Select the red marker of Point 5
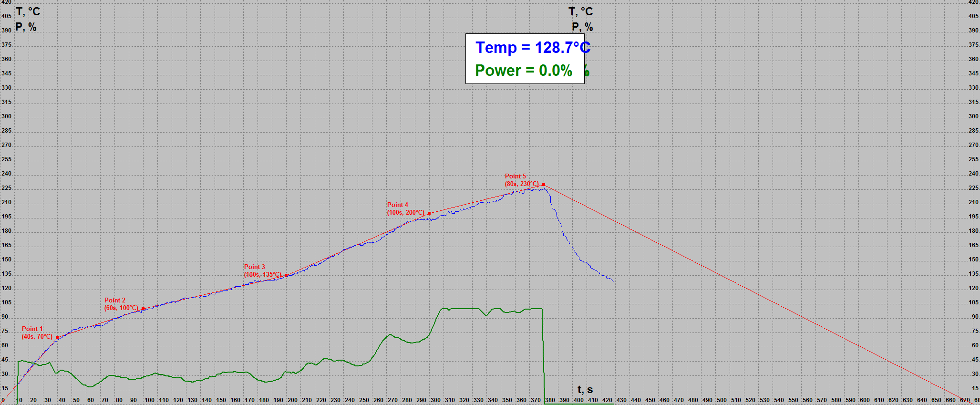 (544, 185)
